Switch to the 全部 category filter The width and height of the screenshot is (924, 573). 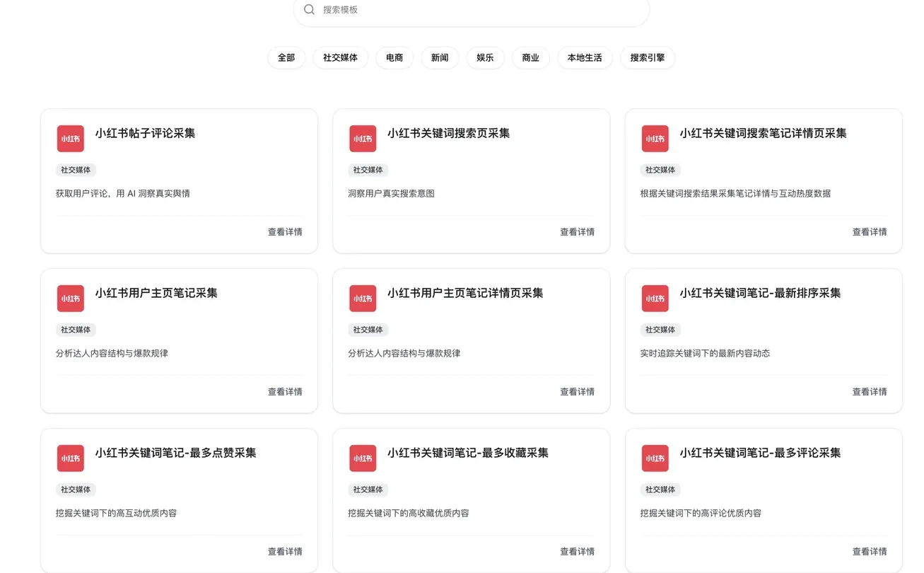pos(286,57)
